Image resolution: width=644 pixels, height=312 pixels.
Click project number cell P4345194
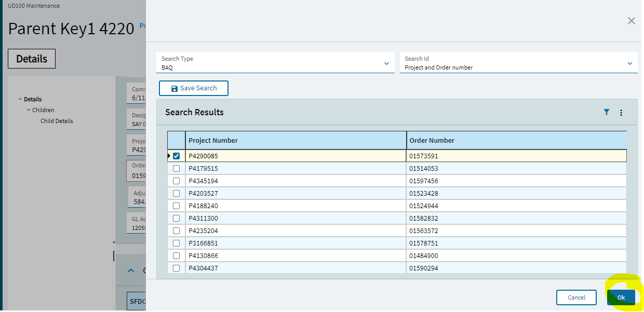pyautogui.click(x=296, y=181)
